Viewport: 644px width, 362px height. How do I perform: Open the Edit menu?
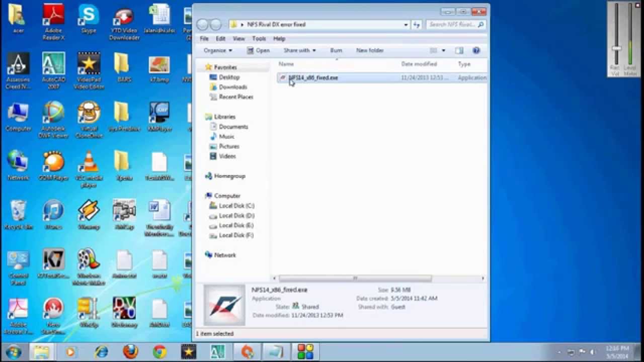coord(221,39)
